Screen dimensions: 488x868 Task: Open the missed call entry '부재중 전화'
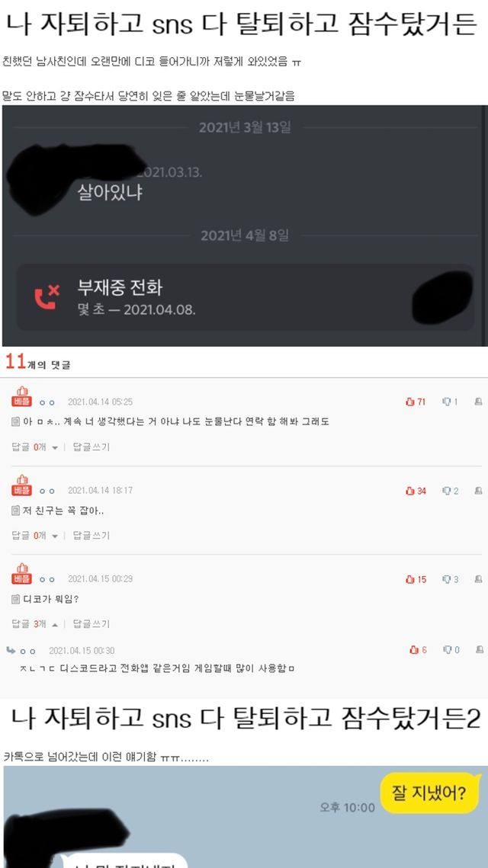click(246, 297)
